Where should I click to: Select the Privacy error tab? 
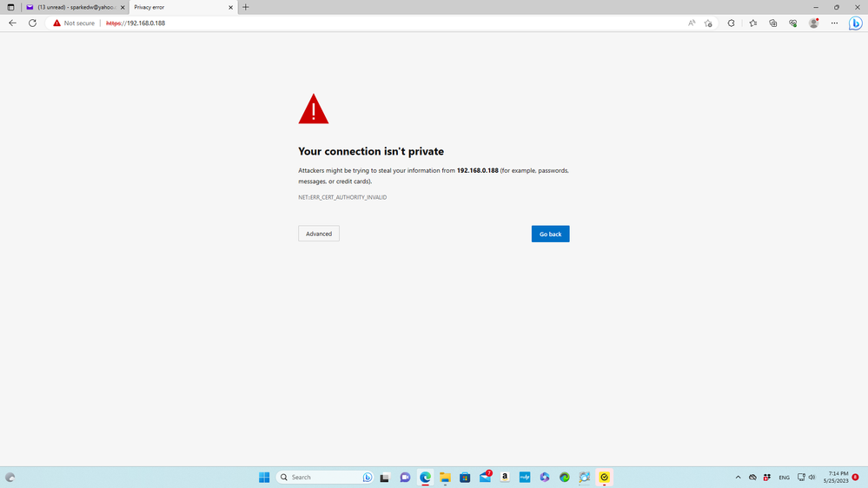pos(177,7)
